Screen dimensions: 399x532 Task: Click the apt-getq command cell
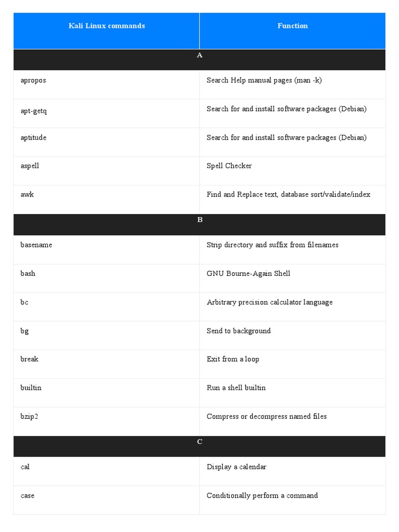[107, 114]
